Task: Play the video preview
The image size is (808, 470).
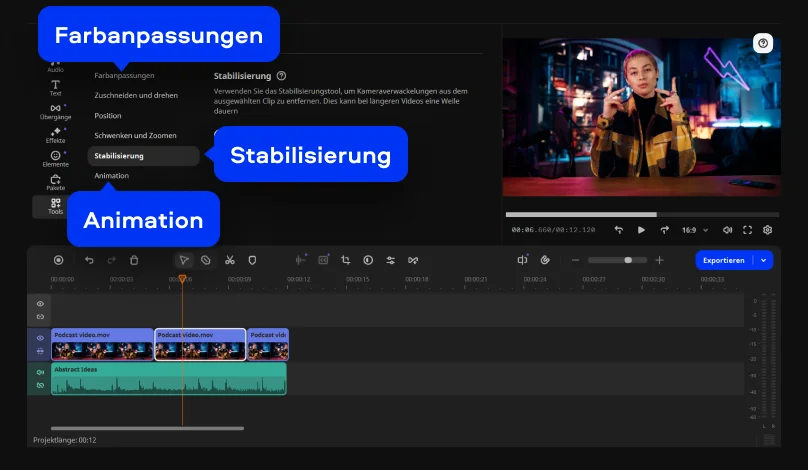Action: [x=641, y=230]
